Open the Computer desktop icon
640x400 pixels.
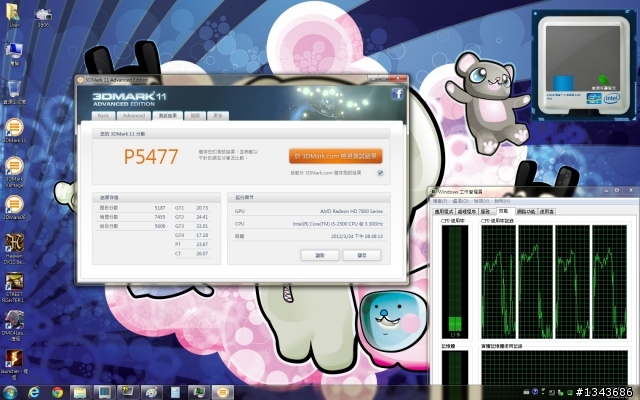tap(14, 53)
